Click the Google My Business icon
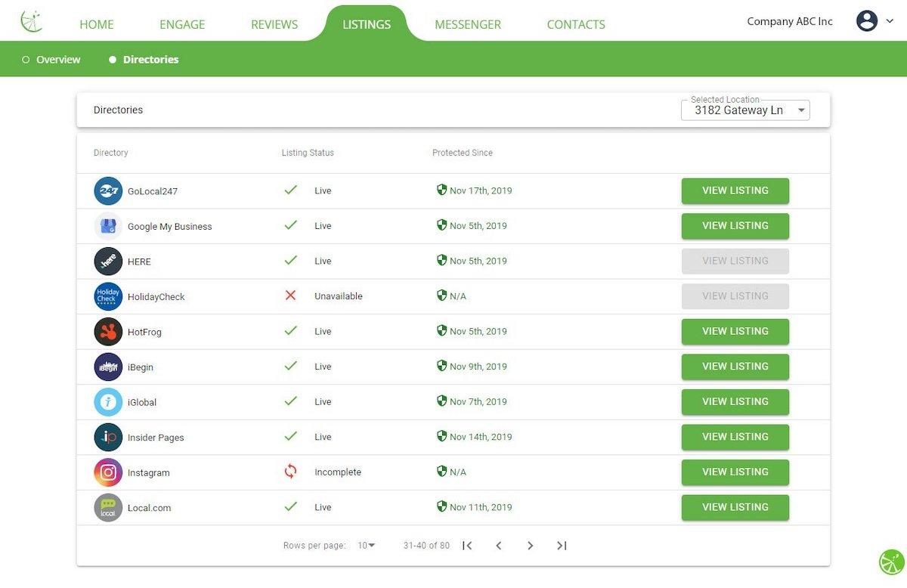 pos(108,226)
